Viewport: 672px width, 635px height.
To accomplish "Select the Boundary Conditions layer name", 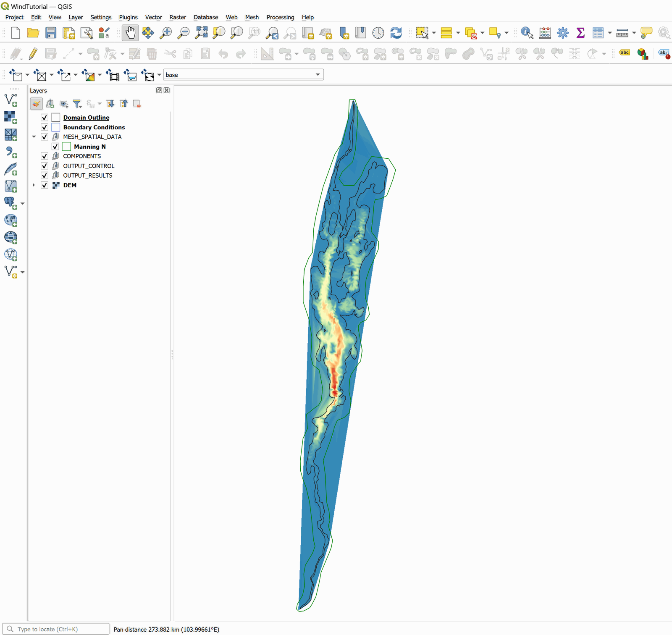I will (x=94, y=127).
